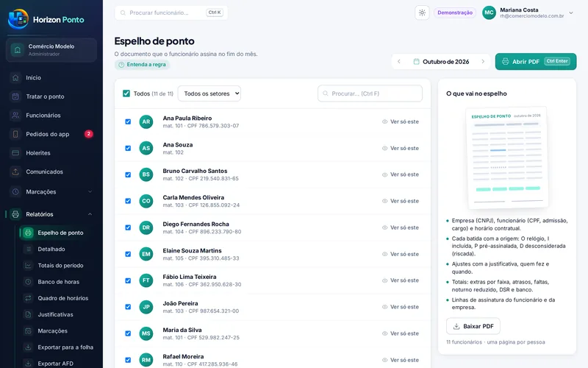Viewport: 588px width, 368px height.
Task: Toggle light theme with the sun icon
Action: coord(422,13)
